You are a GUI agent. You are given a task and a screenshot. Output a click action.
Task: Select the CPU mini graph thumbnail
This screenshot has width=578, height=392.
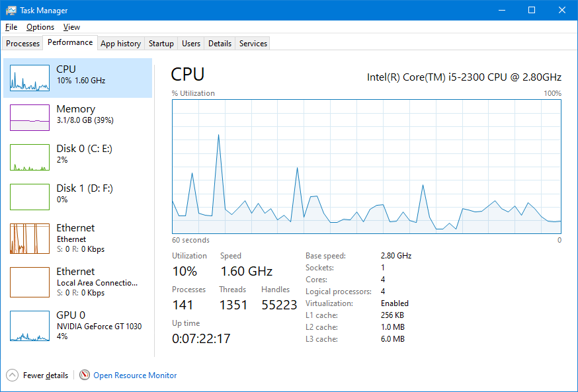30,78
